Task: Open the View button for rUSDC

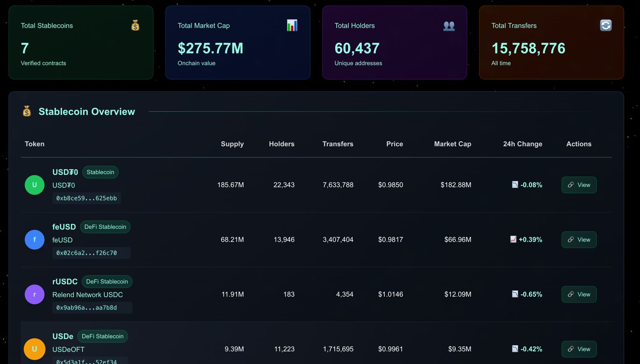Action: [x=579, y=294]
